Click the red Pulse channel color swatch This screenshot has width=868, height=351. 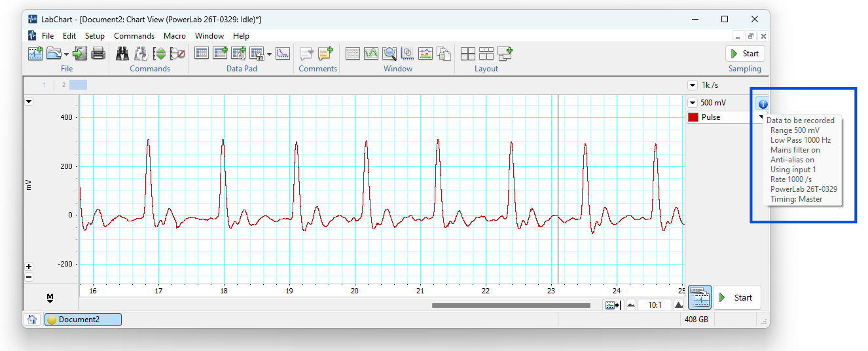[693, 117]
